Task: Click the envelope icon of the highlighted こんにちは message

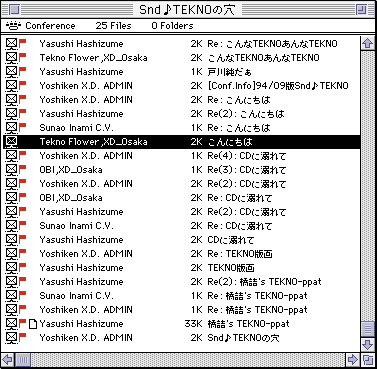Action: pos(11,141)
